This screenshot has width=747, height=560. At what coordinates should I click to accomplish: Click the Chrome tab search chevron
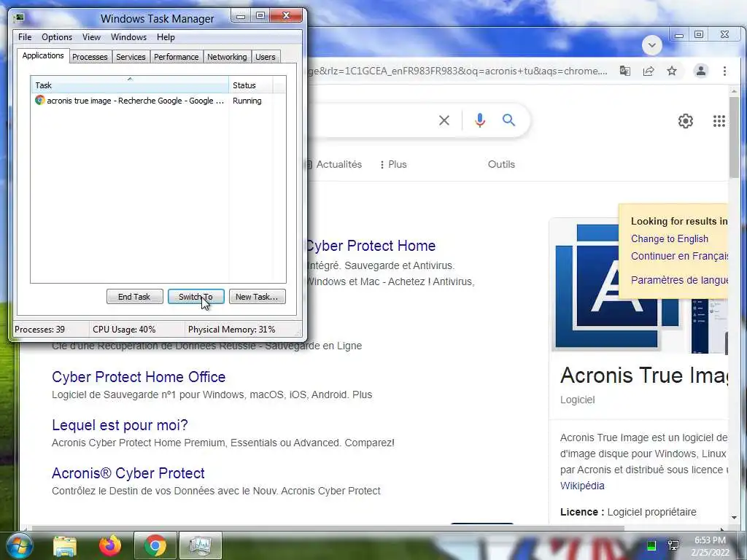pyautogui.click(x=651, y=45)
